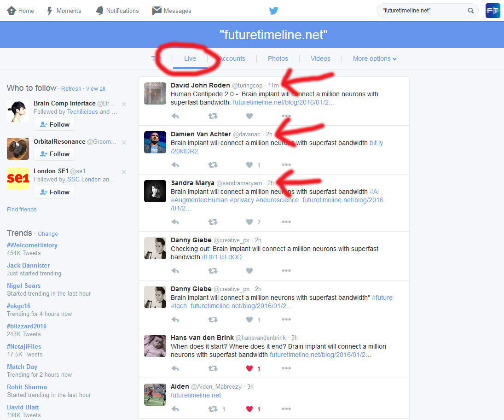
Task: Open more actions on David John Roden's tweet
Action: click(286, 116)
